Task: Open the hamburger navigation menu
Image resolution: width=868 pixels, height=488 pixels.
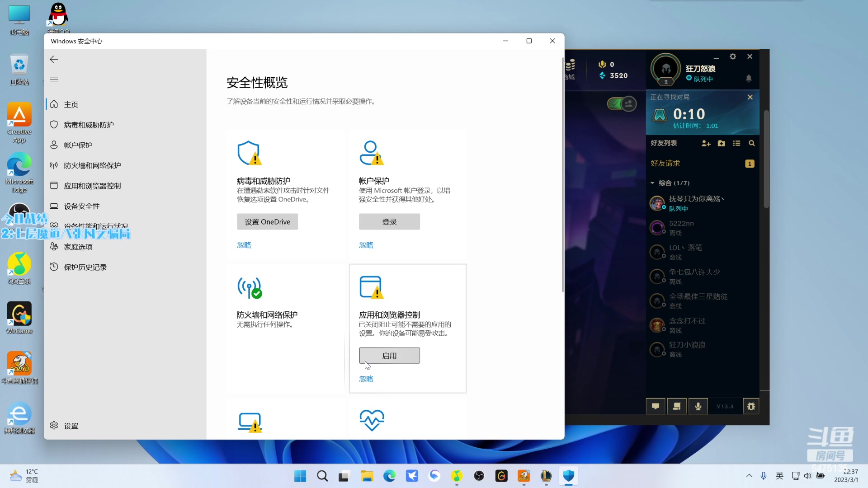Action: coord(54,80)
